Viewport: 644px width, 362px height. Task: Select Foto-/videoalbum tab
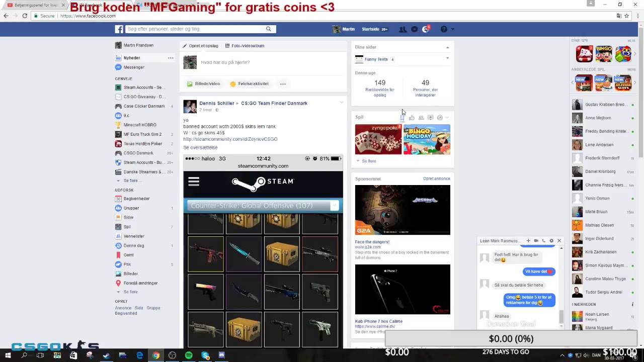tap(245, 46)
